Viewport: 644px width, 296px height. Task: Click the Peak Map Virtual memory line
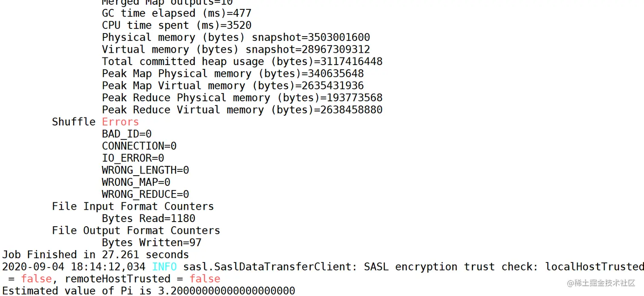coord(233,85)
